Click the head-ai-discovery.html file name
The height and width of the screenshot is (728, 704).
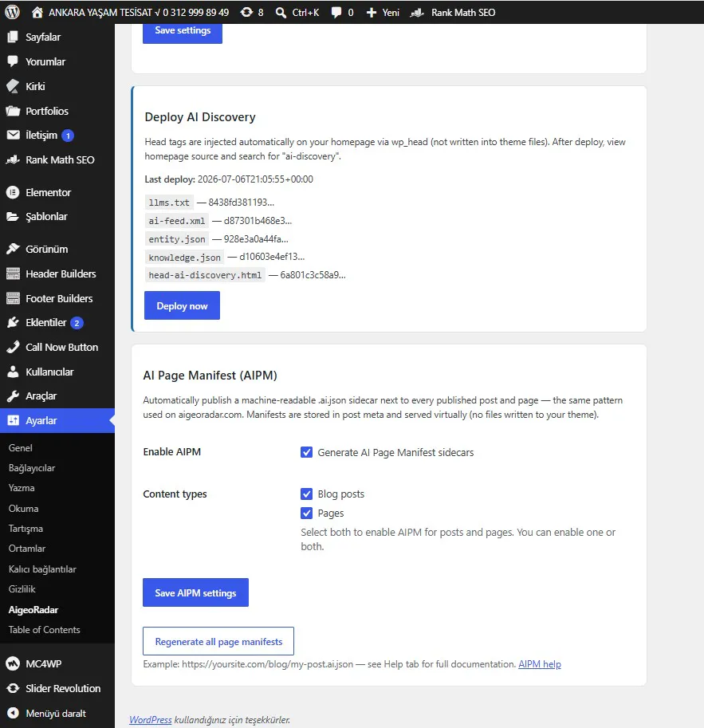(x=205, y=275)
